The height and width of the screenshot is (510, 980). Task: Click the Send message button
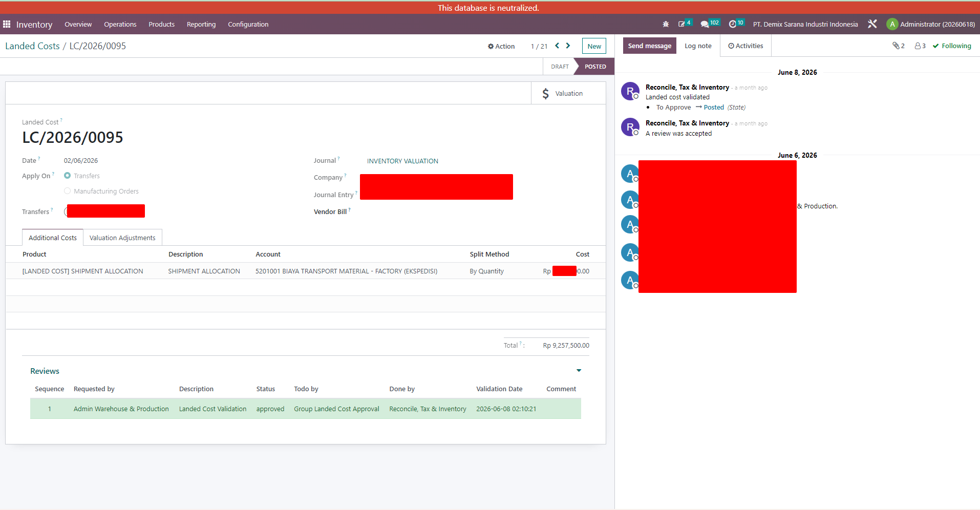pos(649,46)
